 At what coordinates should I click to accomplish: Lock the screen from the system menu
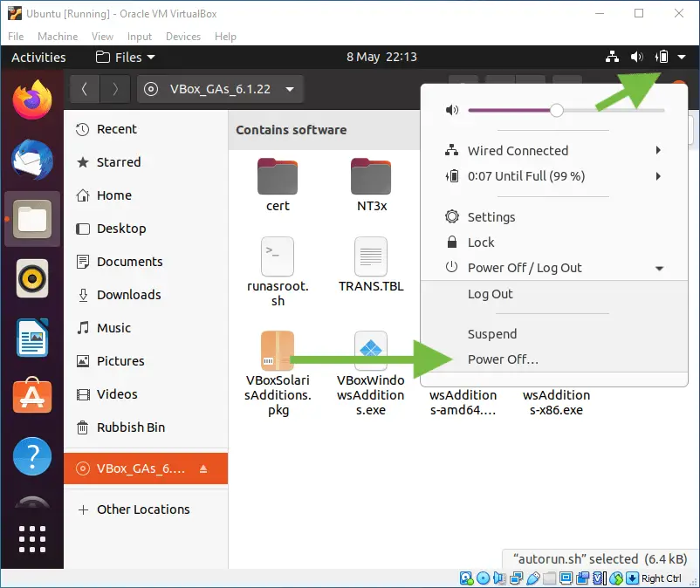pyautogui.click(x=554, y=243)
